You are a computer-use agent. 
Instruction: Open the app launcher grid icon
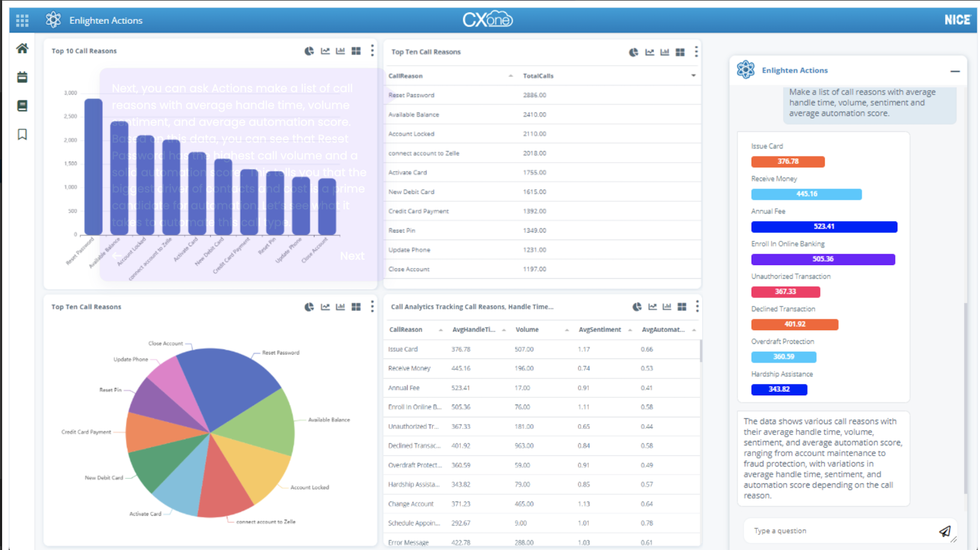[x=22, y=20]
